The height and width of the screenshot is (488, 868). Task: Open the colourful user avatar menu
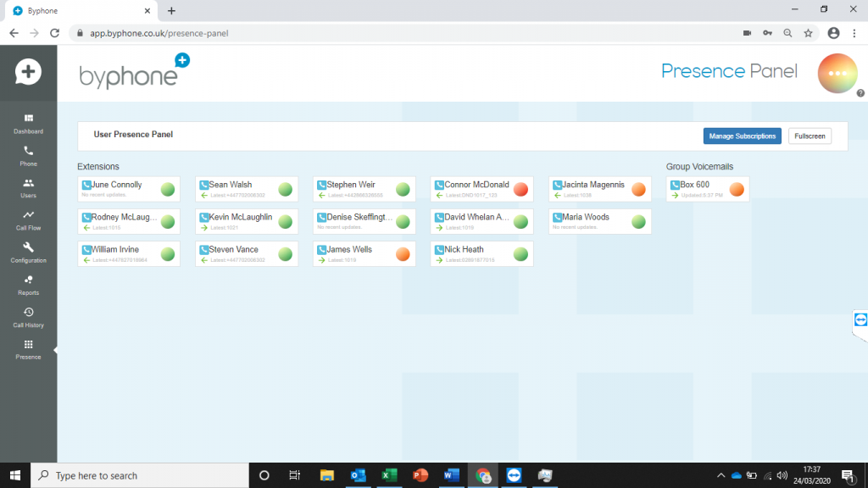(837, 73)
